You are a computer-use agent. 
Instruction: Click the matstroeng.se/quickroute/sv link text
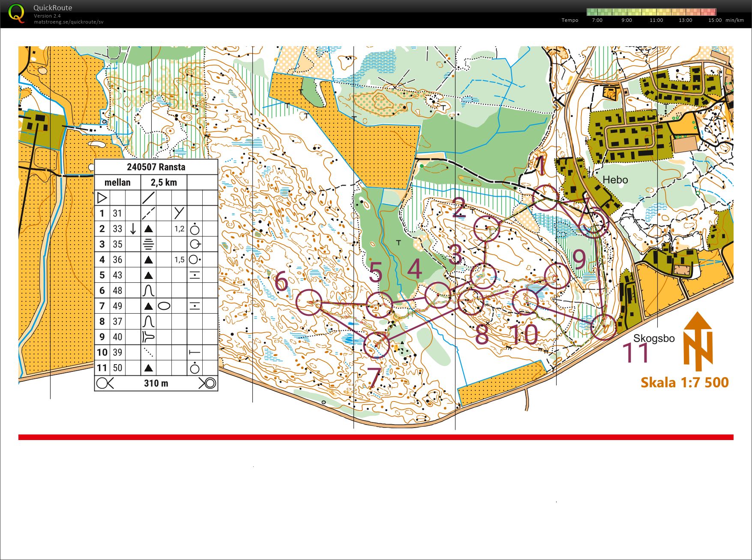[x=69, y=22]
